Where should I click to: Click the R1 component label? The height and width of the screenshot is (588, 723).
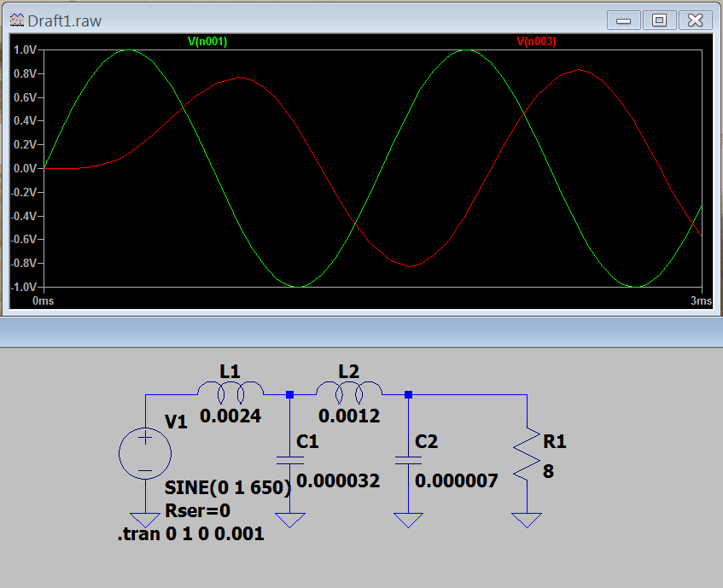(554, 442)
